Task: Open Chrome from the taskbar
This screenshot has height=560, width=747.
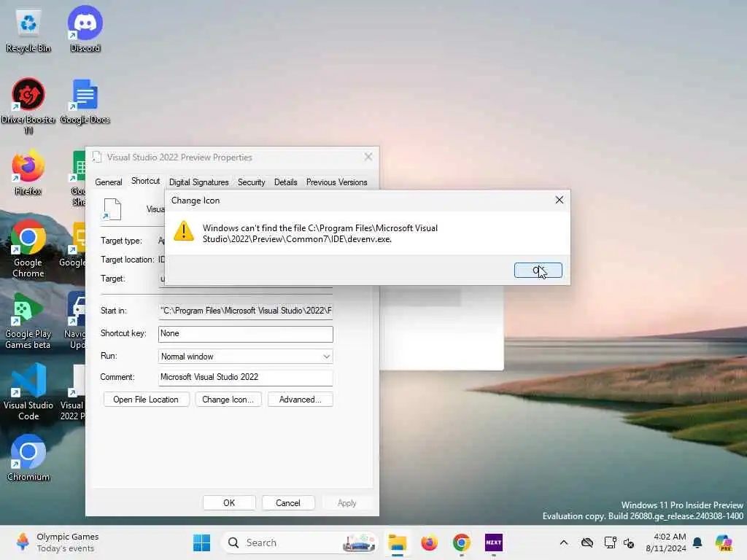Action: pos(461,542)
